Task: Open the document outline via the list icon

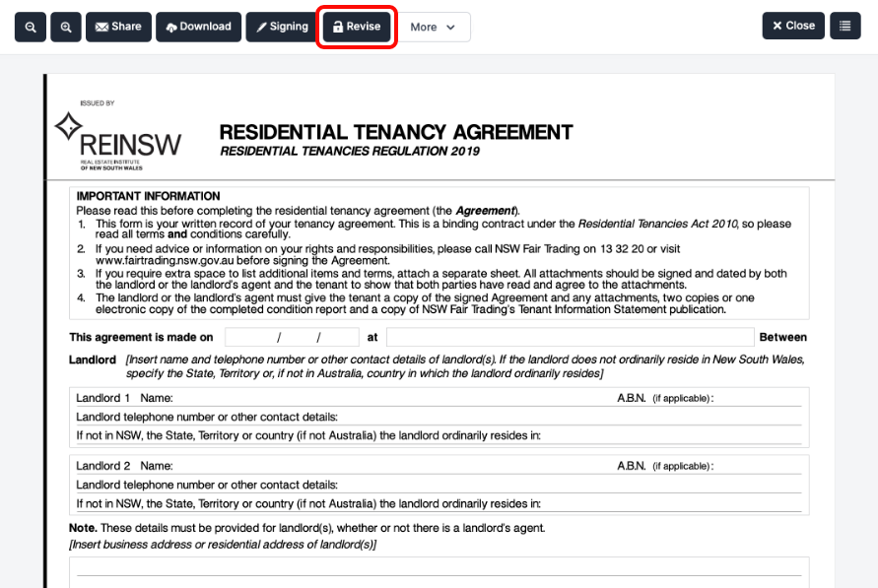Action: point(845,26)
